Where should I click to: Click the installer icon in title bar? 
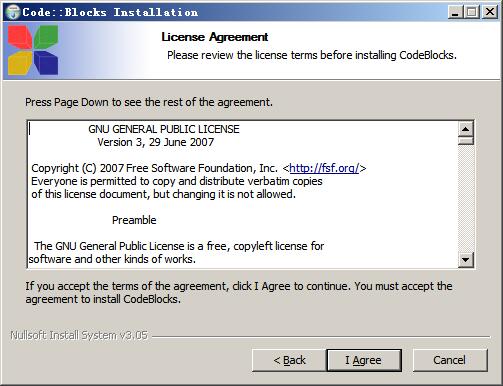13,12
